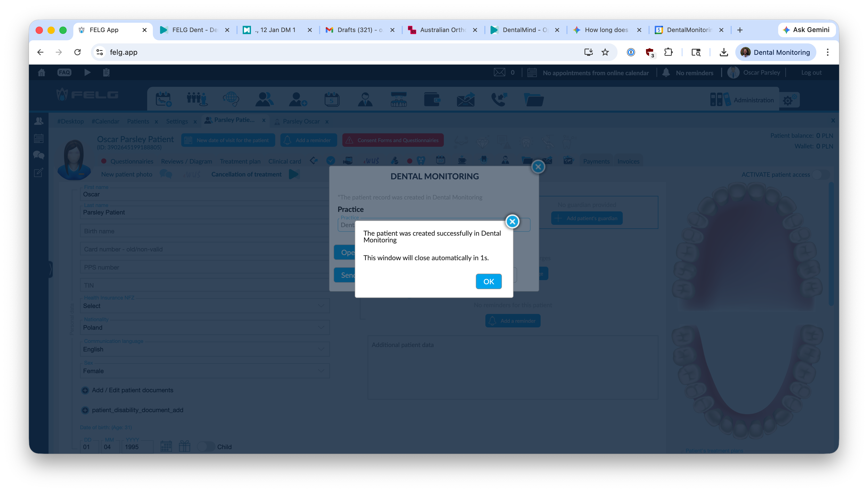Click the Birth name field
The height and width of the screenshot is (492, 868).
click(x=204, y=231)
